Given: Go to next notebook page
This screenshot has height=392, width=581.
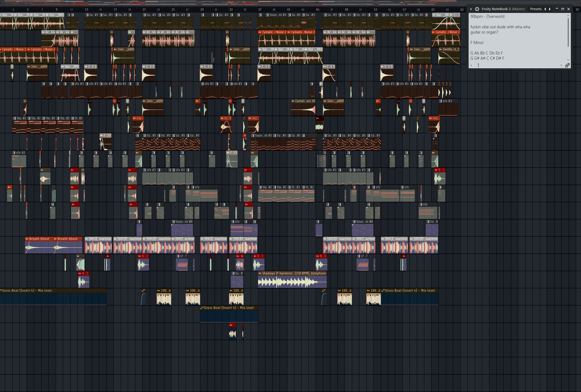Looking at the screenshot, I should (561, 65).
